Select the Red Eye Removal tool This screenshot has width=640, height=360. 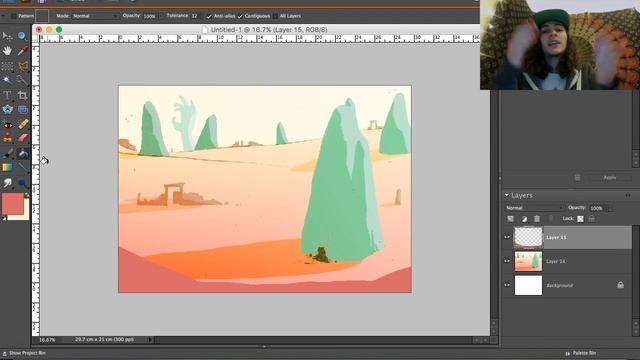click(7, 124)
